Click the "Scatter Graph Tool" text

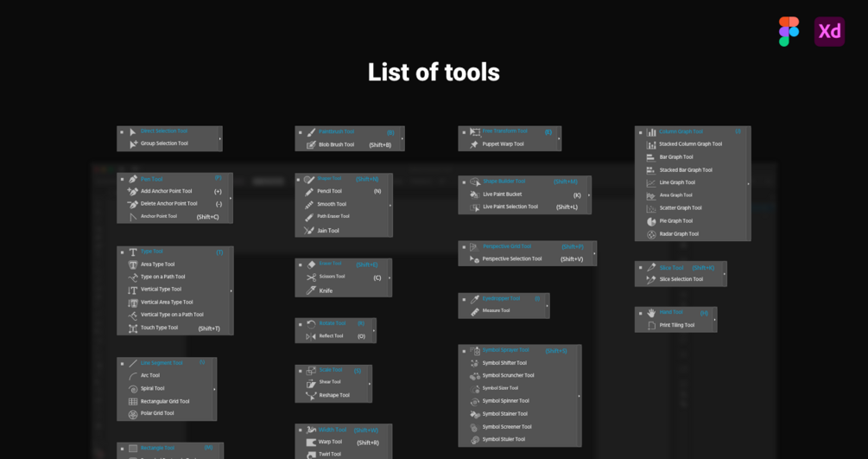pos(681,208)
